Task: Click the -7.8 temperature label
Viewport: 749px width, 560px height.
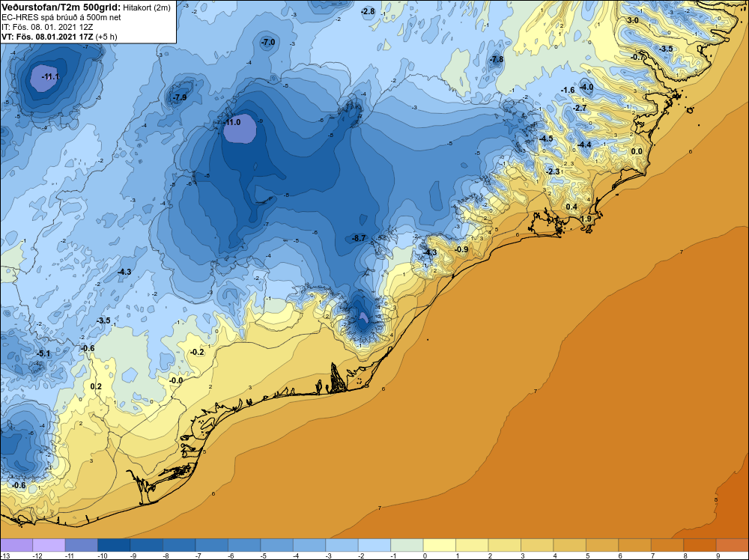Action: 497,59
